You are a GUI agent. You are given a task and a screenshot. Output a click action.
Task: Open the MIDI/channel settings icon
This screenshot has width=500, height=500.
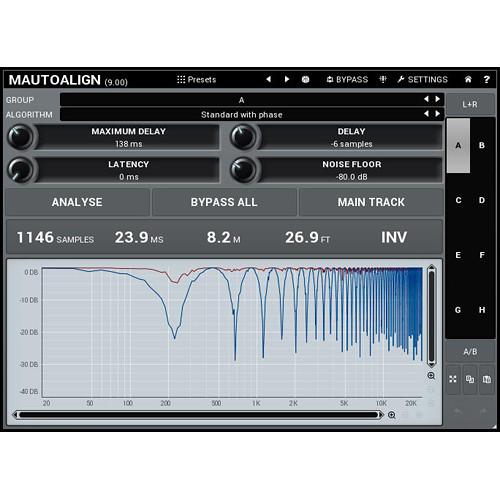click(x=383, y=79)
